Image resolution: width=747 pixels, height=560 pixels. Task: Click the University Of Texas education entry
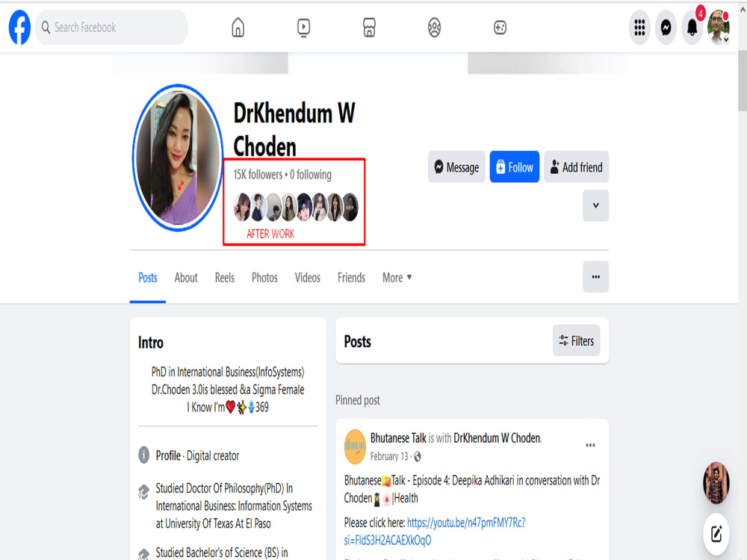(x=233, y=505)
